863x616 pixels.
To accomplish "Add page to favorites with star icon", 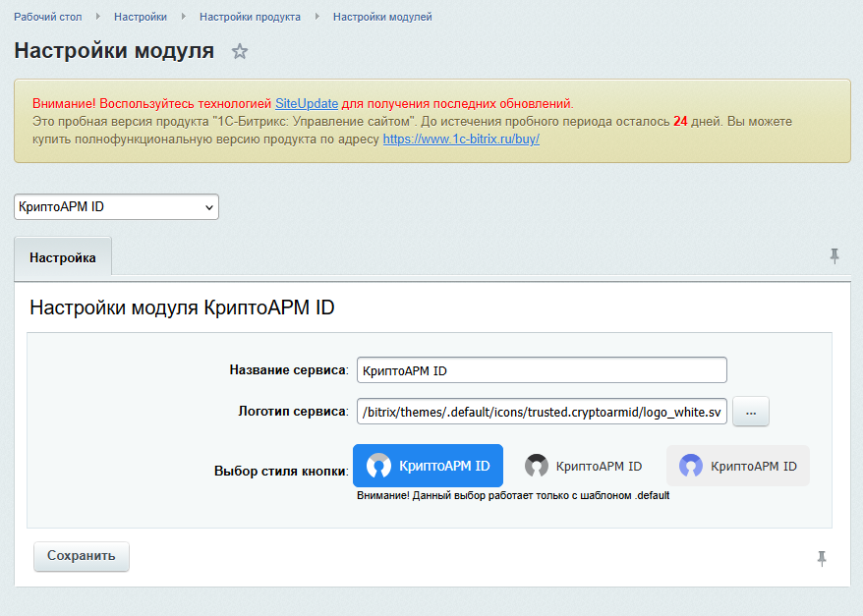I will (x=240, y=52).
